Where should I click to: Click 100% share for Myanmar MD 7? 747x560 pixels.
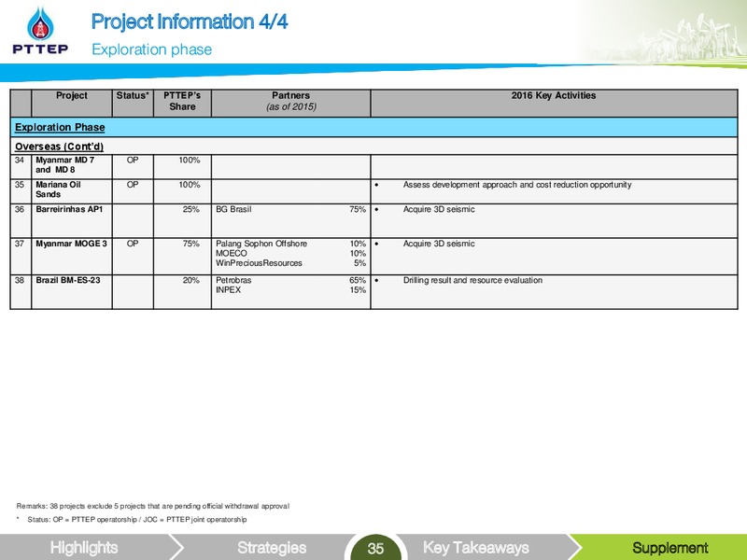[x=190, y=160]
